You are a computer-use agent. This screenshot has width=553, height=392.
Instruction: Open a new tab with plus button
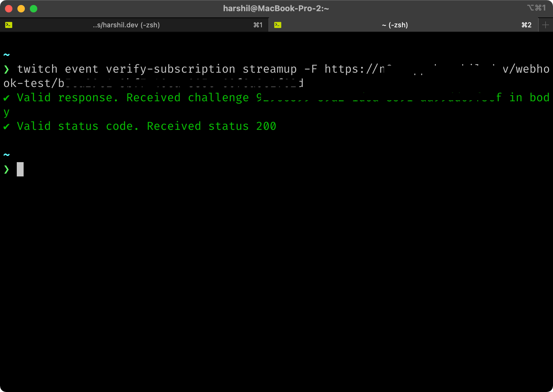click(546, 25)
